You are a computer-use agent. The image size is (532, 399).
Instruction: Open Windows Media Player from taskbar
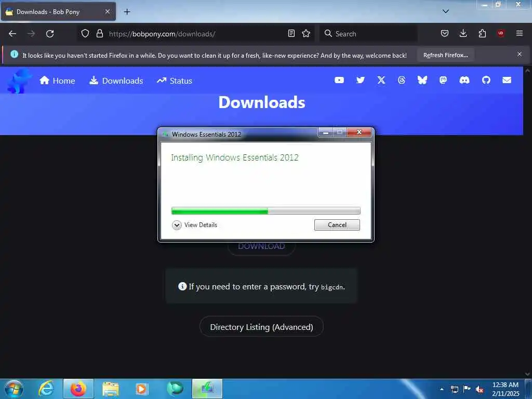[x=141, y=389]
